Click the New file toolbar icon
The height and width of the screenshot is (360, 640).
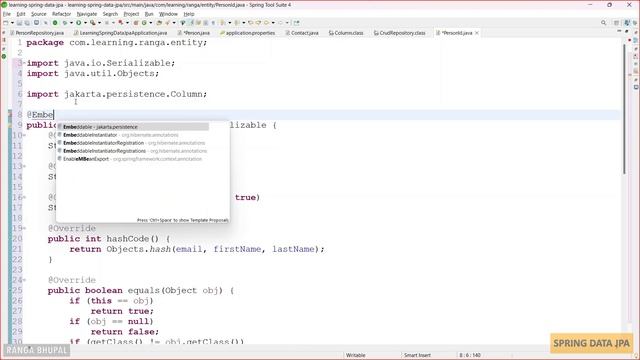(x=6, y=23)
